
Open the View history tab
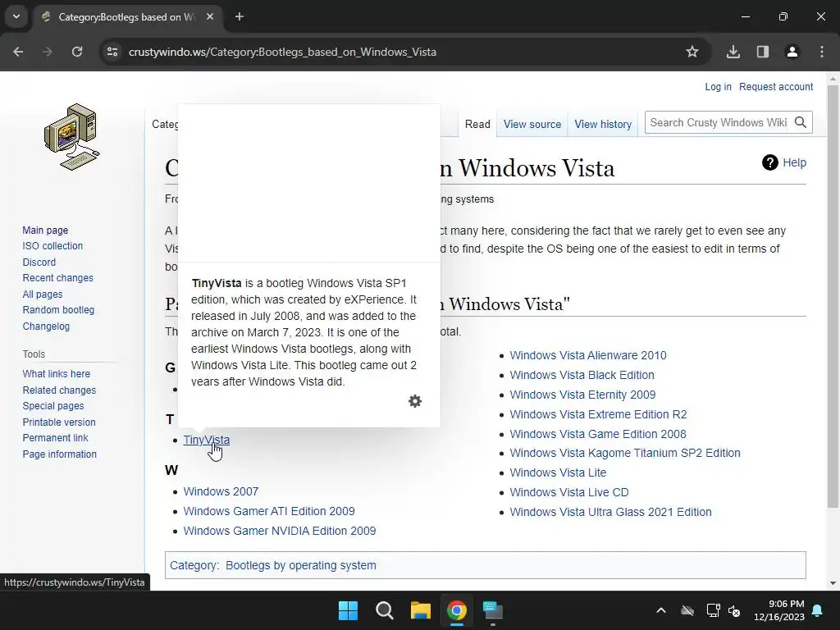coord(603,125)
